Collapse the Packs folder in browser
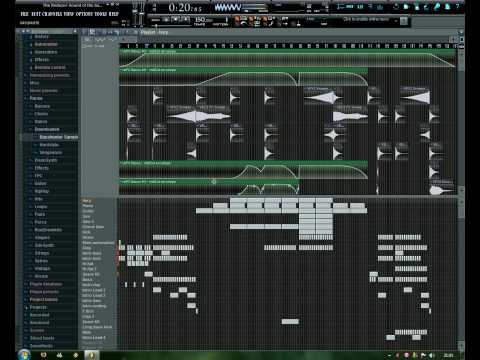This screenshot has height=360, width=480. 36,98
